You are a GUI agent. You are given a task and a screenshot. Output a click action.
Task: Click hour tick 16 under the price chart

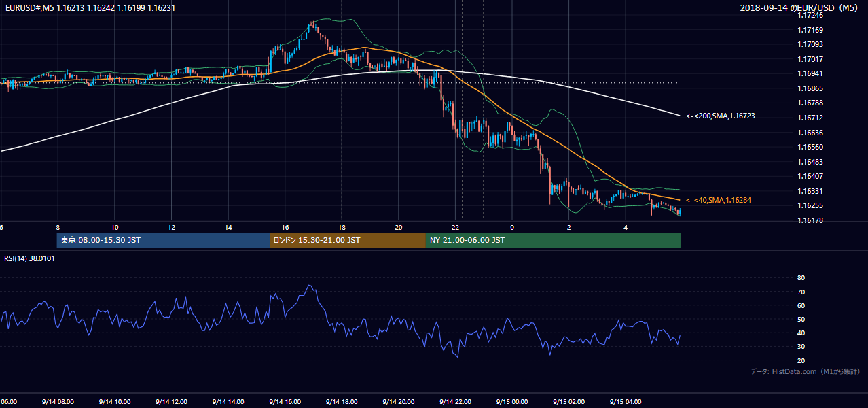pyautogui.click(x=285, y=227)
